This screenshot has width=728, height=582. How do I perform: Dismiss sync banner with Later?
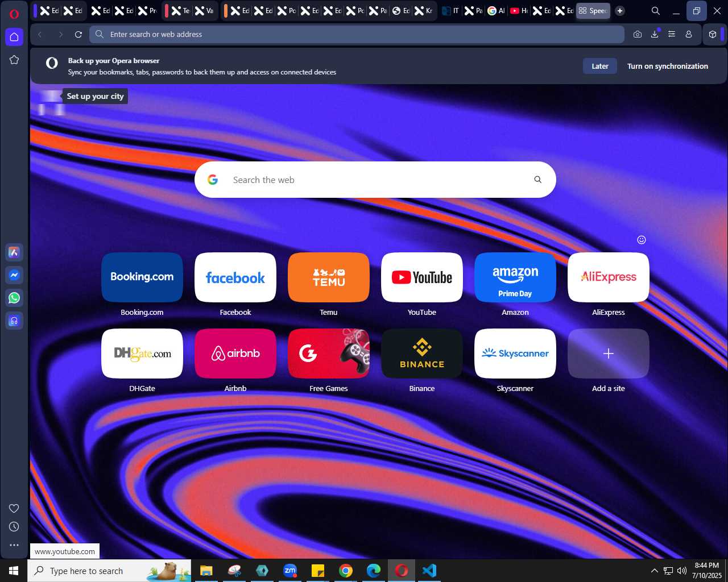click(600, 66)
